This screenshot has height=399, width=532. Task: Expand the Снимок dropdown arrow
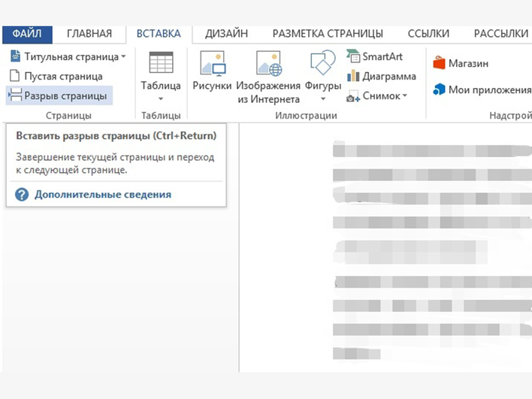(x=405, y=96)
